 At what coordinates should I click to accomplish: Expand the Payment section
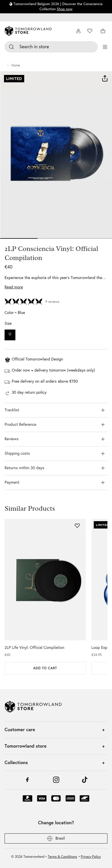point(56,483)
